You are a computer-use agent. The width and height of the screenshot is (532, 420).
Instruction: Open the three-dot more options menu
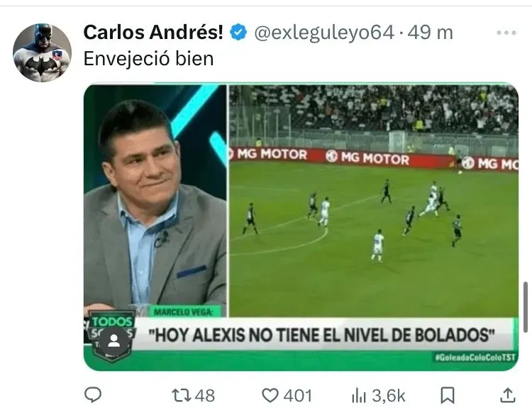point(506,33)
